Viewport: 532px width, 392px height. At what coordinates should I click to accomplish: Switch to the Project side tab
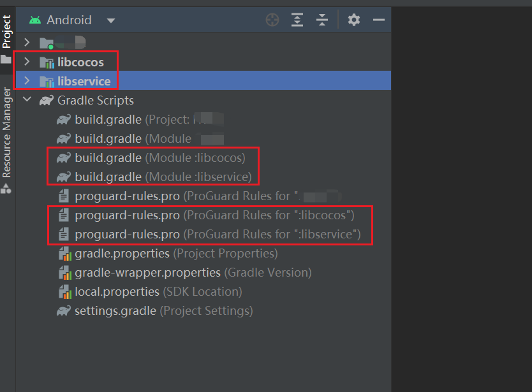pos(6,32)
